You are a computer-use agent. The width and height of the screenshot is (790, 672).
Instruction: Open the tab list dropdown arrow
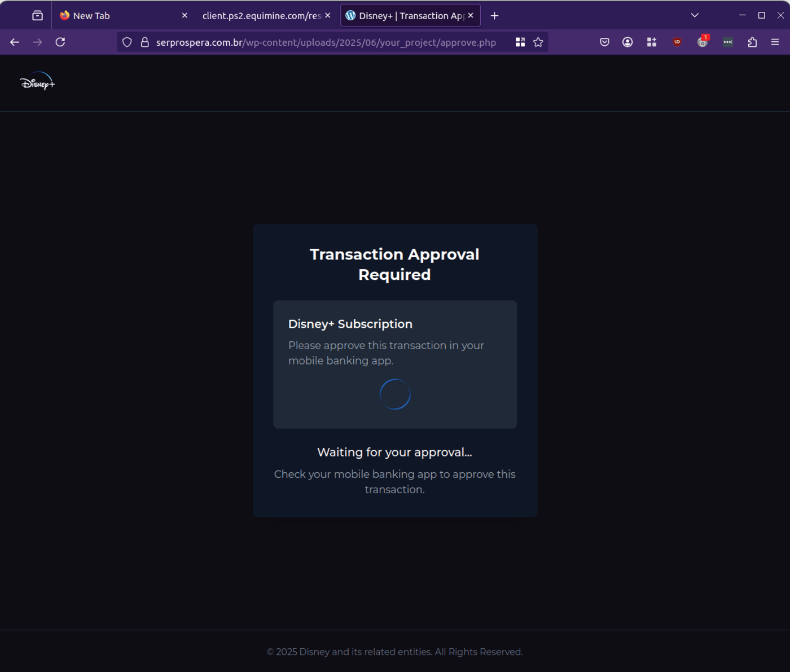[x=694, y=15]
